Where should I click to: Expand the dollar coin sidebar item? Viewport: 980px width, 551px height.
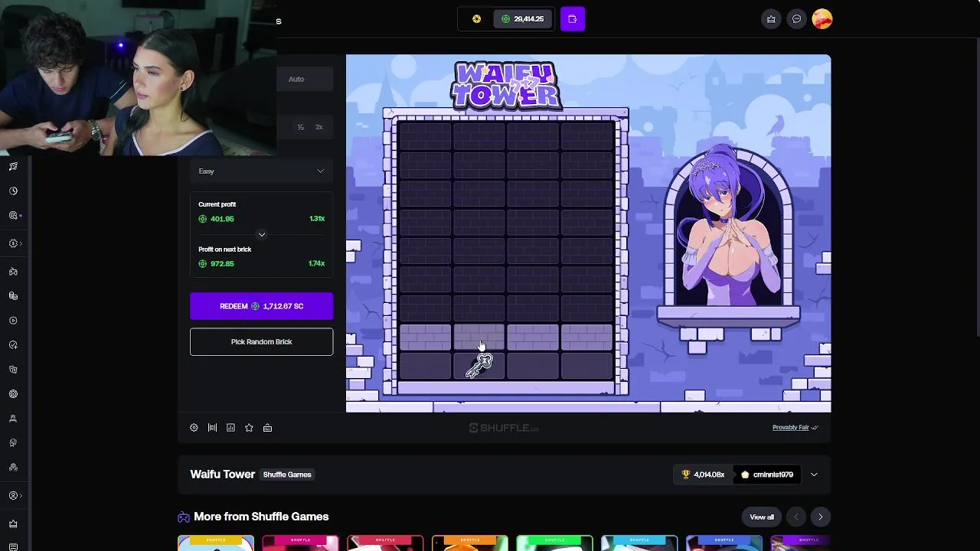15,243
